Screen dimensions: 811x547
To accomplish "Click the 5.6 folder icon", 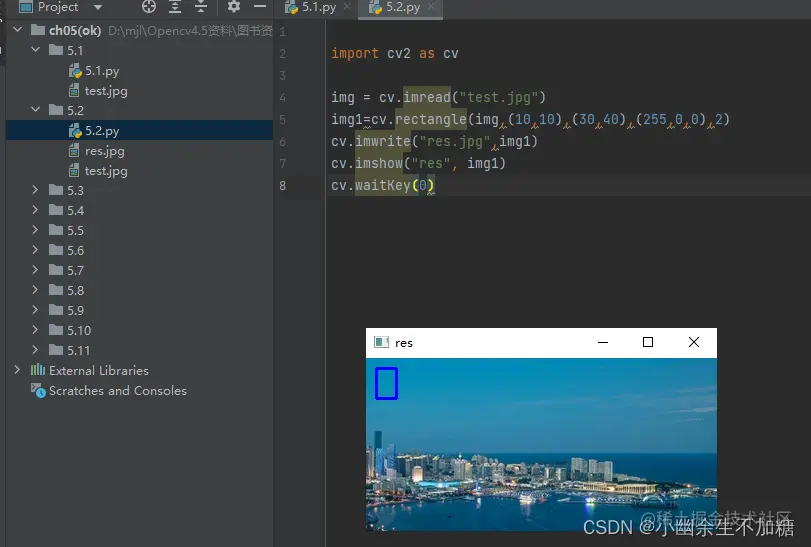I will click(56, 250).
